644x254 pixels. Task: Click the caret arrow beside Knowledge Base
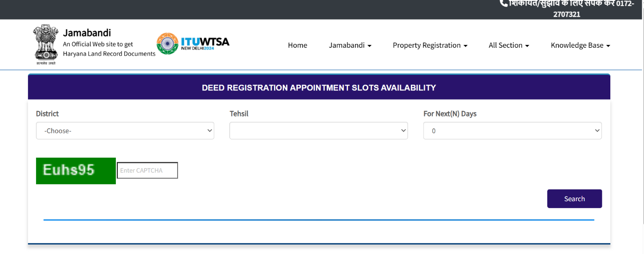(x=608, y=46)
